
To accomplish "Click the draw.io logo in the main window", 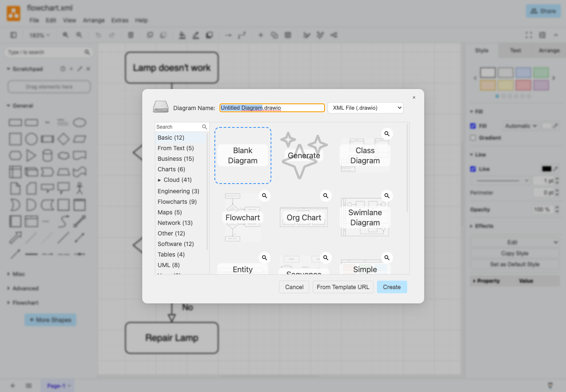I will pyautogui.click(x=14, y=14).
